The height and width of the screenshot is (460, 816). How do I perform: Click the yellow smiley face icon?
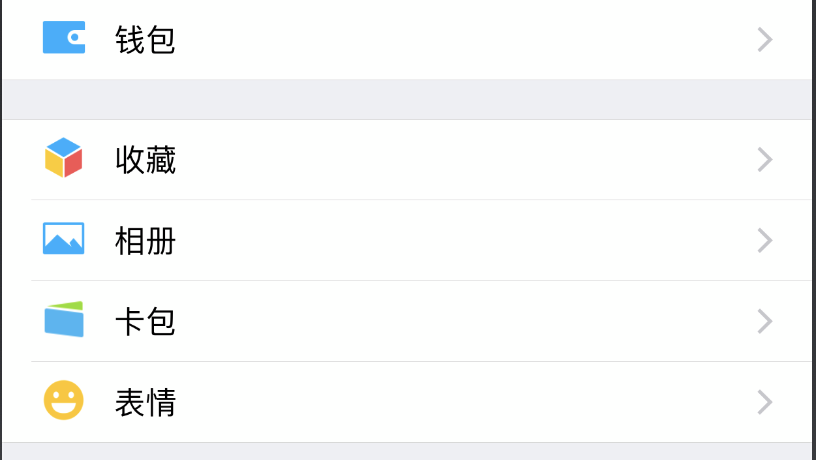pyautogui.click(x=64, y=401)
